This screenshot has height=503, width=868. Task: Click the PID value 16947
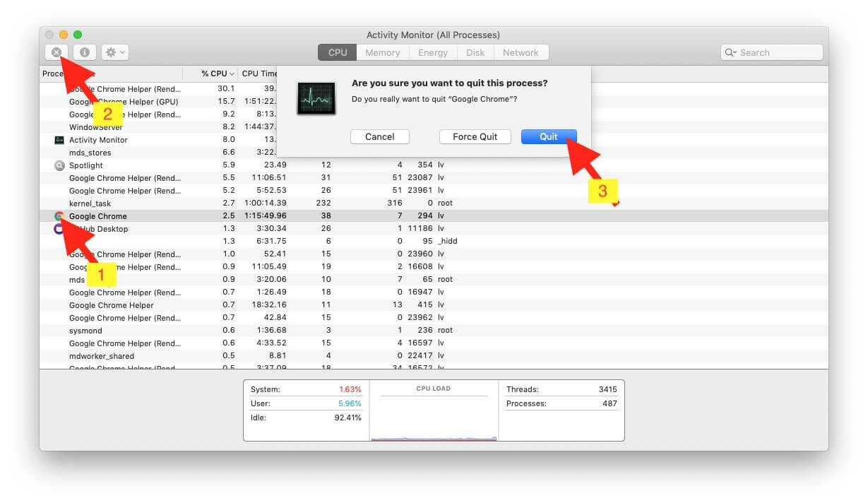coord(420,292)
